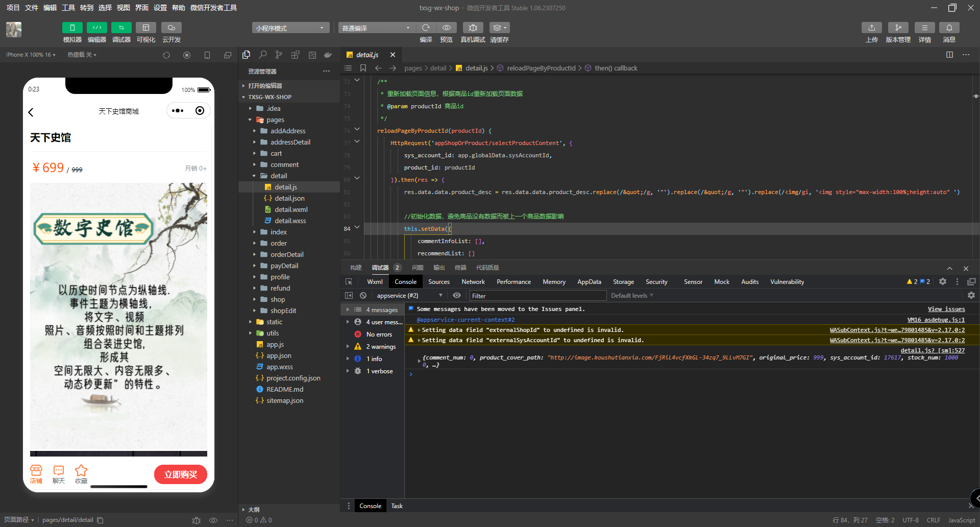Image resolution: width=980 pixels, height=527 pixels.
Task: Click VM16 asdebug.js:1 link
Action: 936,320
